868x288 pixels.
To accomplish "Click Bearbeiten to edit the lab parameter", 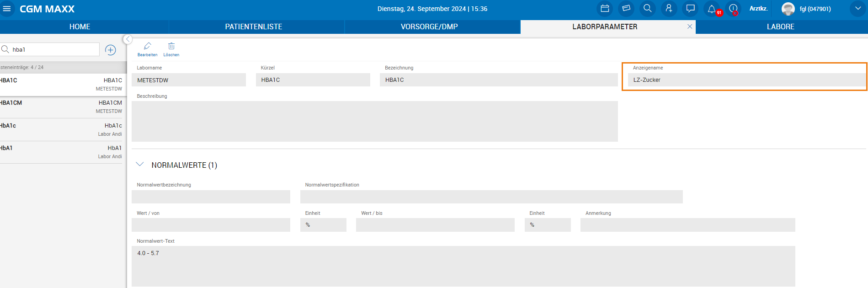I will (x=147, y=49).
